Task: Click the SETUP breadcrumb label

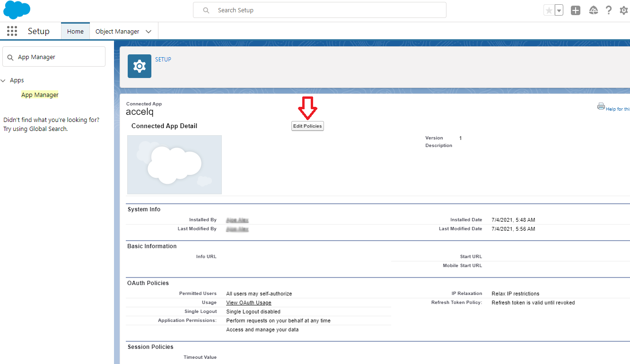Action: pos(163,60)
